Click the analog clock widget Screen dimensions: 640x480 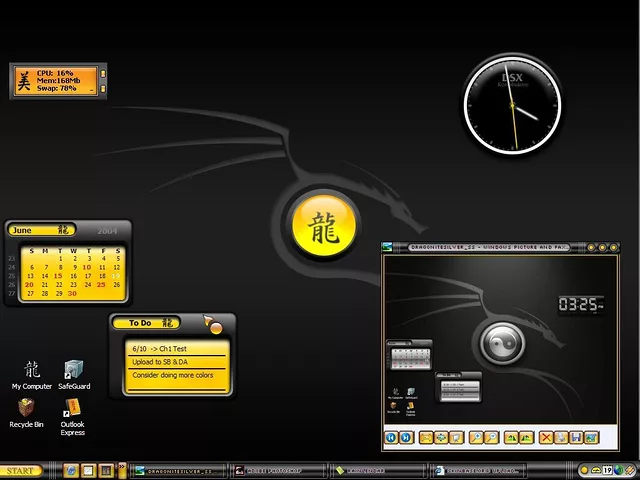(x=513, y=104)
